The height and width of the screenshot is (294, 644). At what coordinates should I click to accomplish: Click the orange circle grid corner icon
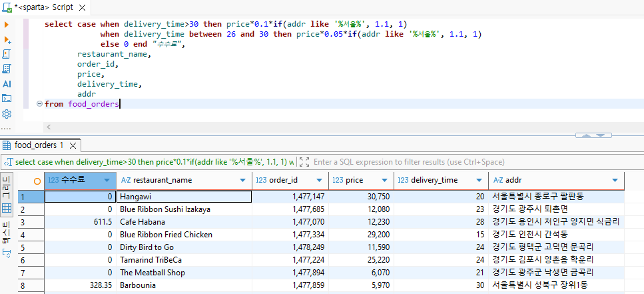[x=37, y=181]
